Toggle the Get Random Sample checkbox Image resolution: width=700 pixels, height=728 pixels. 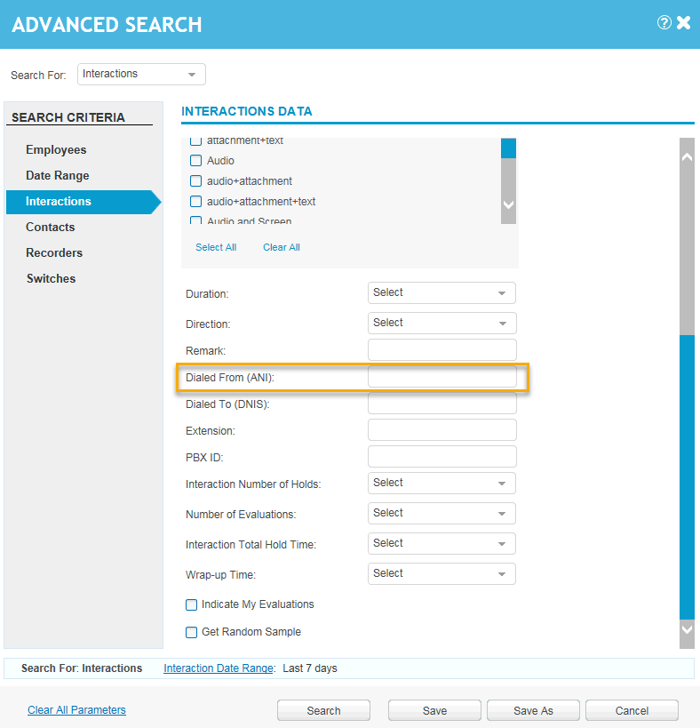point(191,633)
